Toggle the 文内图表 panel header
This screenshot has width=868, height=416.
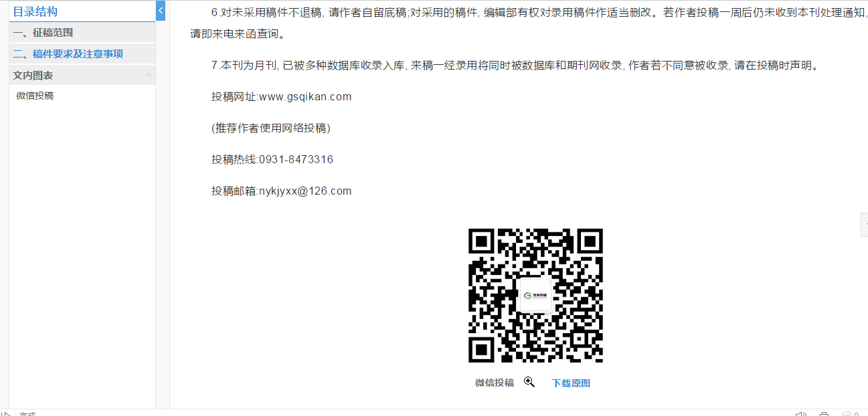click(x=82, y=76)
